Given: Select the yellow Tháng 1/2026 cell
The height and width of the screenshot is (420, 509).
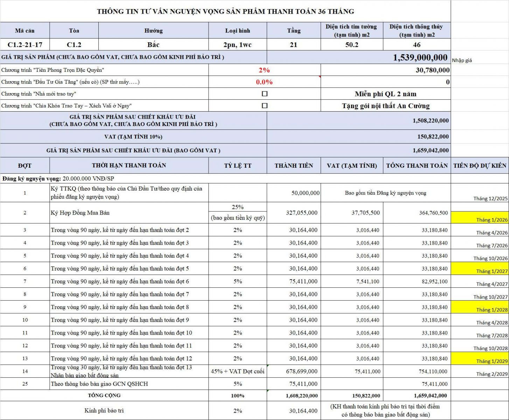Looking at the screenshot, I should pyautogui.click(x=480, y=217).
